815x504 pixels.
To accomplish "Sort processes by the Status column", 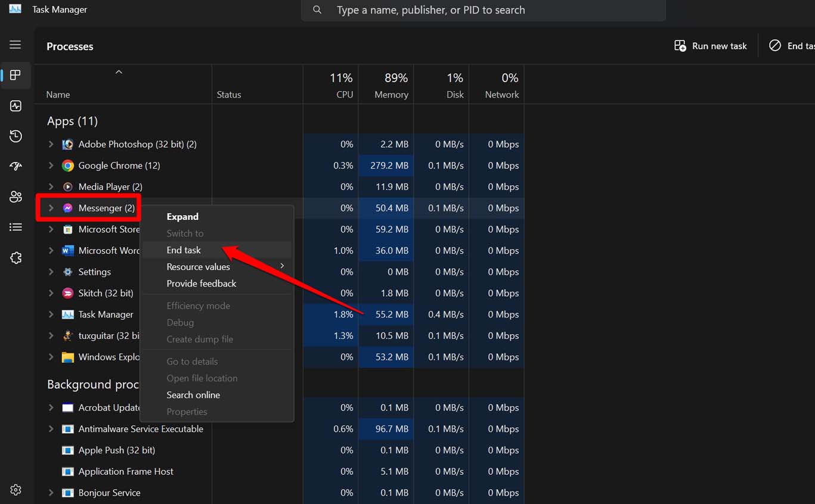I will click(x=258, y=85).
